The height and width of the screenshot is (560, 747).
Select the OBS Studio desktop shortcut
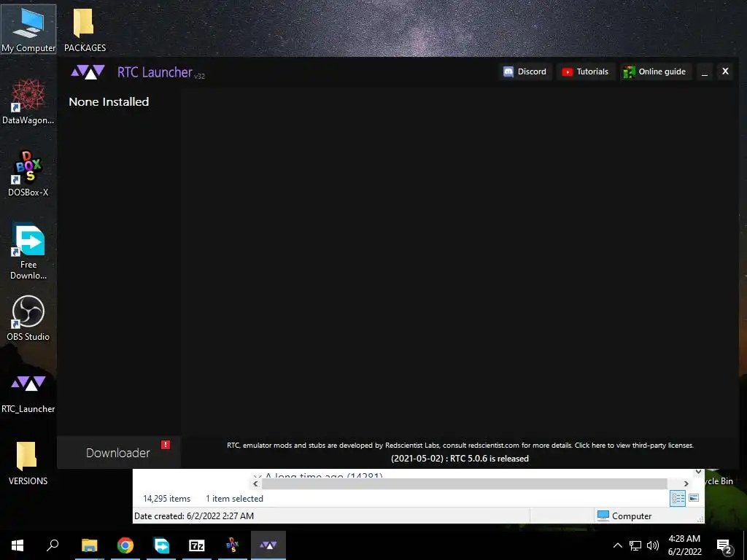pos(28,318)
